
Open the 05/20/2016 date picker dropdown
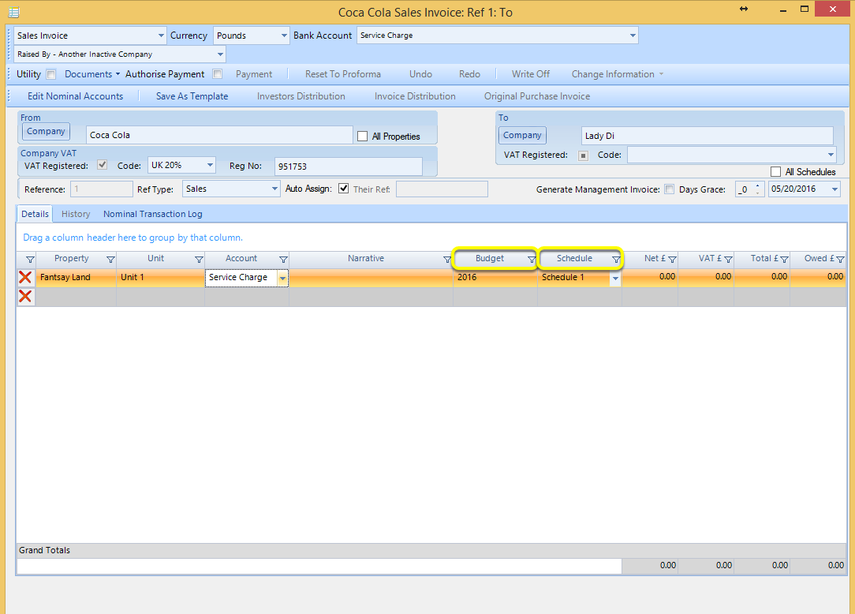pyautogui.click(x=834, y=189)
